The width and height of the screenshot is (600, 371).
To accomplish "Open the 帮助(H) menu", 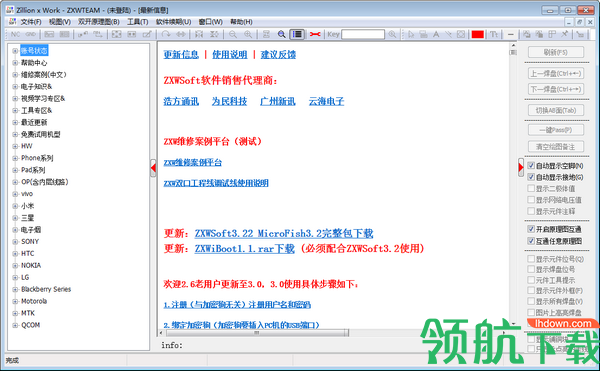I will pyautogui.click(x=241, y=22).
